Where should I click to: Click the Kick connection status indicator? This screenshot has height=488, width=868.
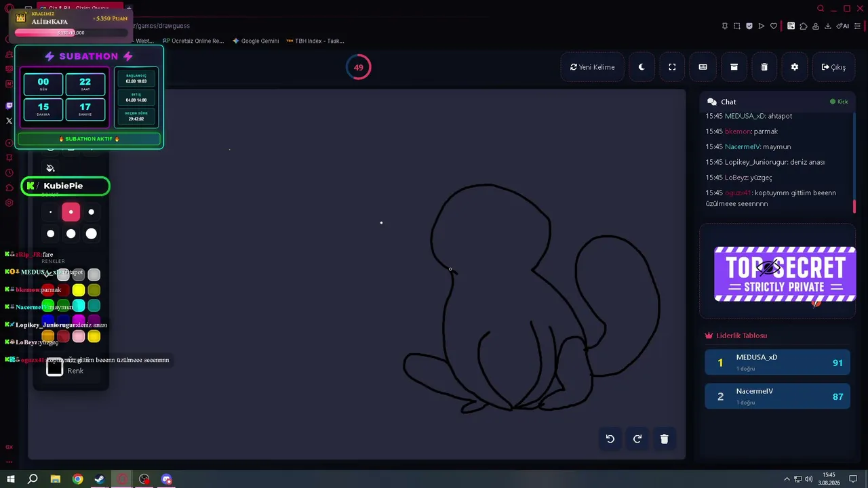coord(840,102)
